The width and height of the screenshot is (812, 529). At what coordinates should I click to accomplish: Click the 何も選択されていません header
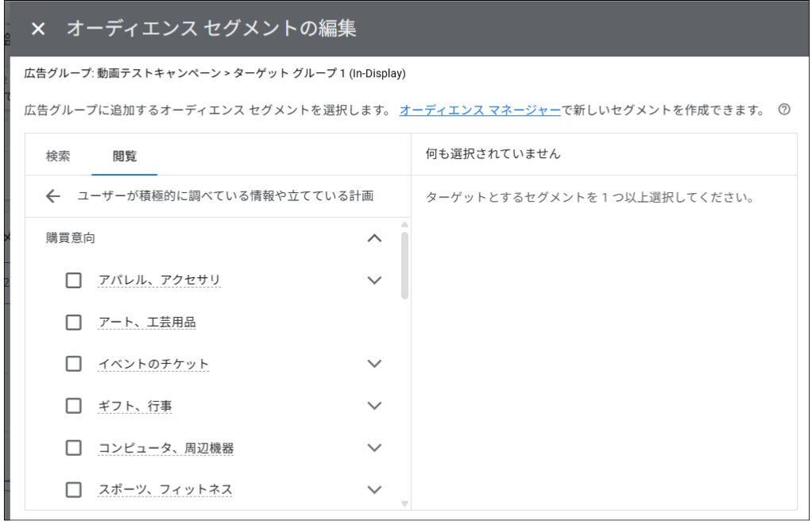pyautogui.click(x=493, y=154)
